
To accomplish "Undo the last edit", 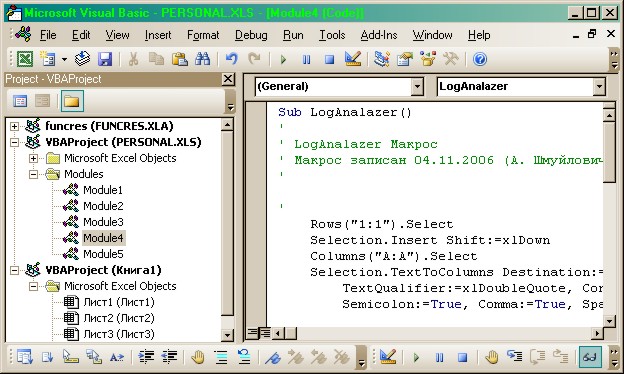I will (231, 60).
